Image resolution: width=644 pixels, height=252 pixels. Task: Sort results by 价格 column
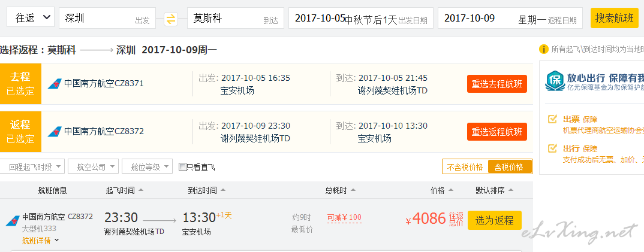click(441, 190)
